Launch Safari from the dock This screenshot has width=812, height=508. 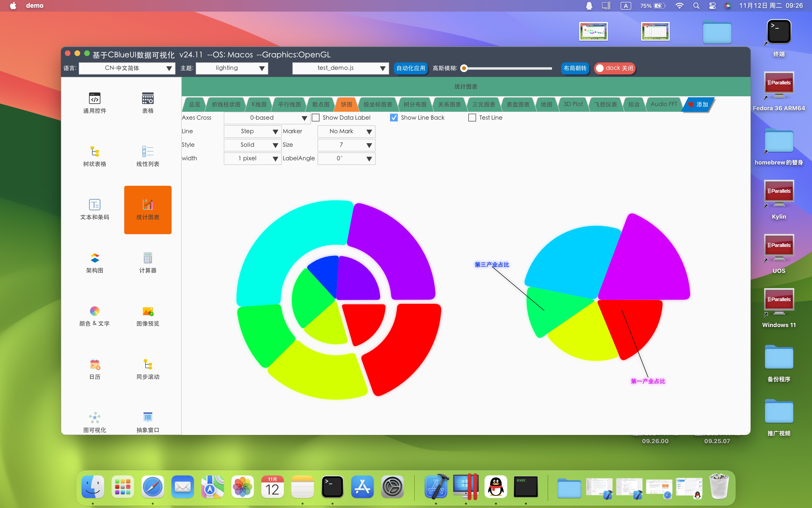[x=153, y=487]
